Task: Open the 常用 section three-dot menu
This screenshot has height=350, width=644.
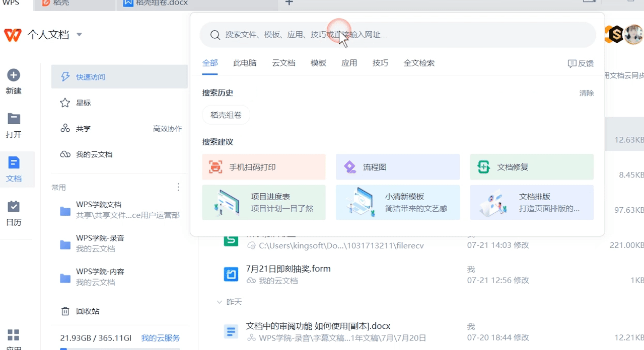Action: [178, 187]
